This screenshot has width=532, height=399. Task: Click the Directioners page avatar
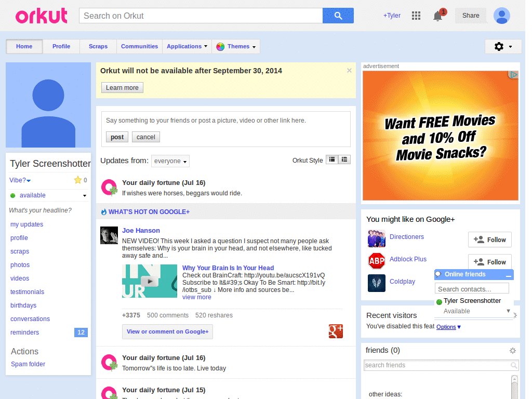click(x=377, y=238)
